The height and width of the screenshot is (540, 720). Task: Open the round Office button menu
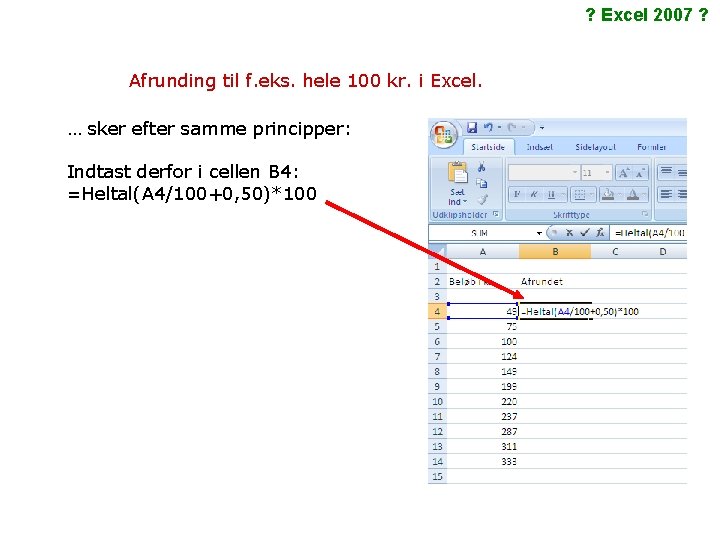click(x=444, y=135)
